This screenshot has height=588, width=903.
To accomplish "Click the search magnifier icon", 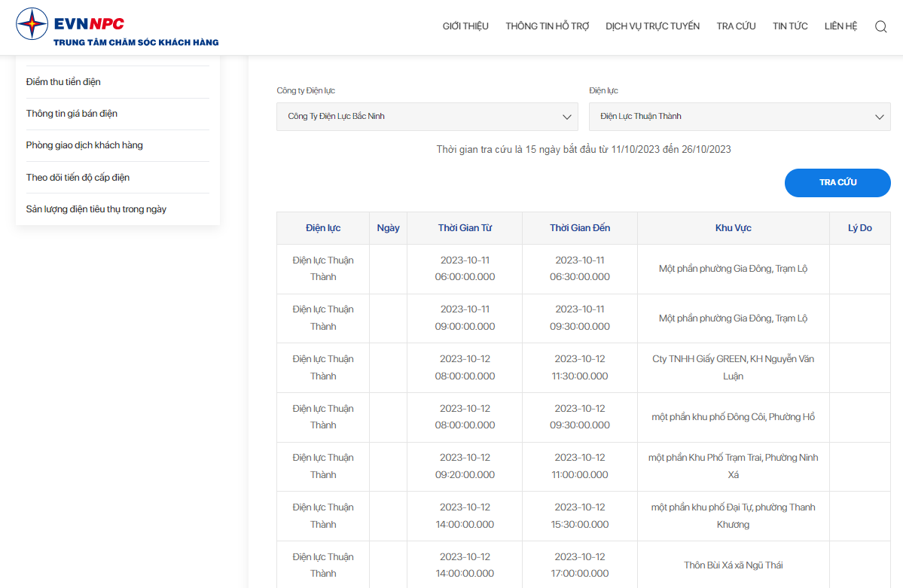I will pos(880,26).
